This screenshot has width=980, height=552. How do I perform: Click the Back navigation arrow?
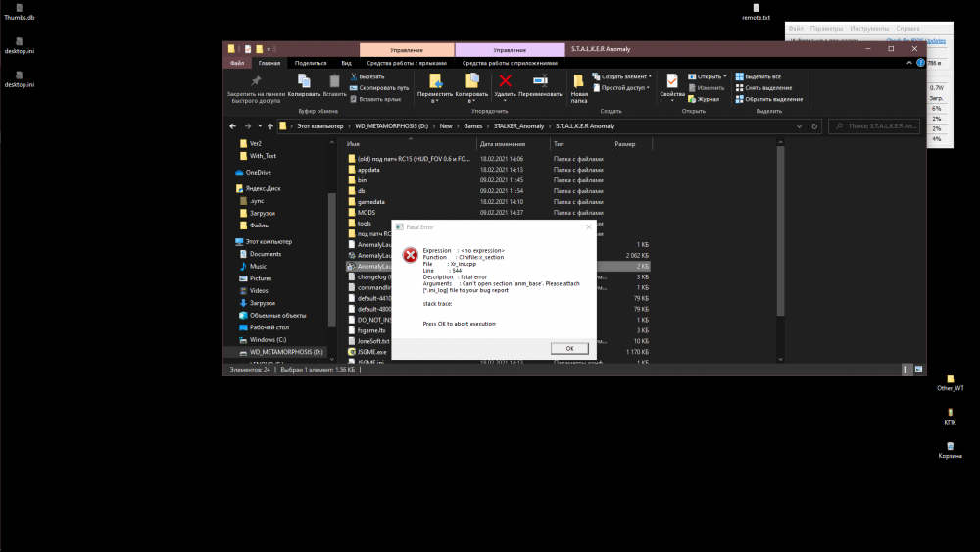point(232,126)
